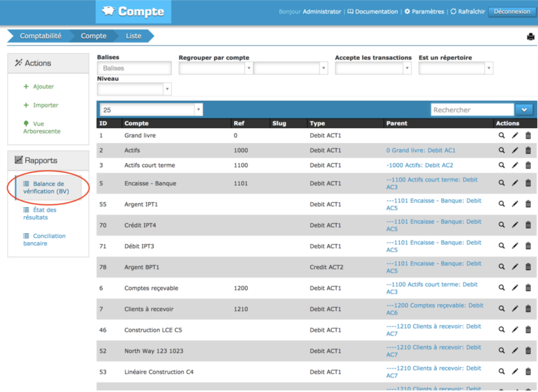Screen dimensions: 538x392
Task: Open magnifier for Argent IPT1 row
Action: [502, 204]
